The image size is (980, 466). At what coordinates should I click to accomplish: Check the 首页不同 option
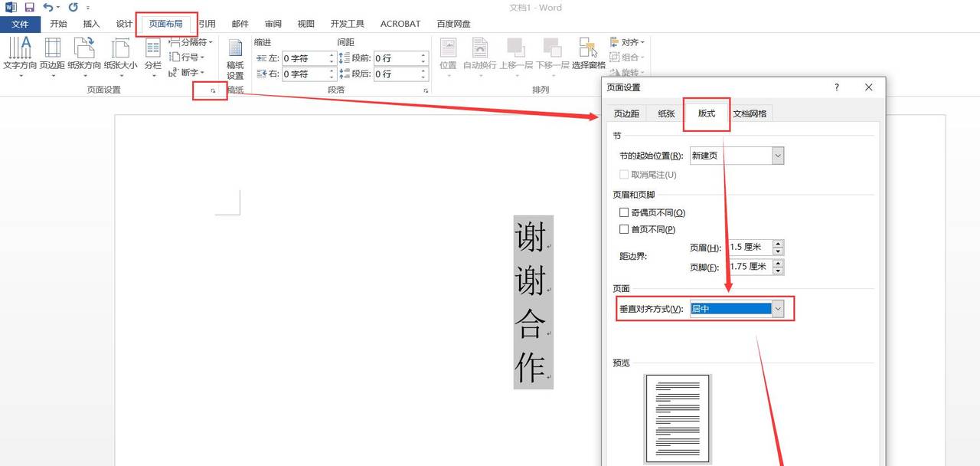(x=625, y=229)
